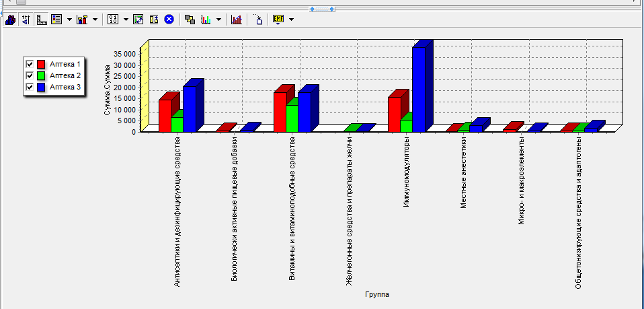Toggle the chart axes ruler icon
Image resolution: width=644 pixels, height=309 pixels.
pyautogui.click(x=42, y=20)
